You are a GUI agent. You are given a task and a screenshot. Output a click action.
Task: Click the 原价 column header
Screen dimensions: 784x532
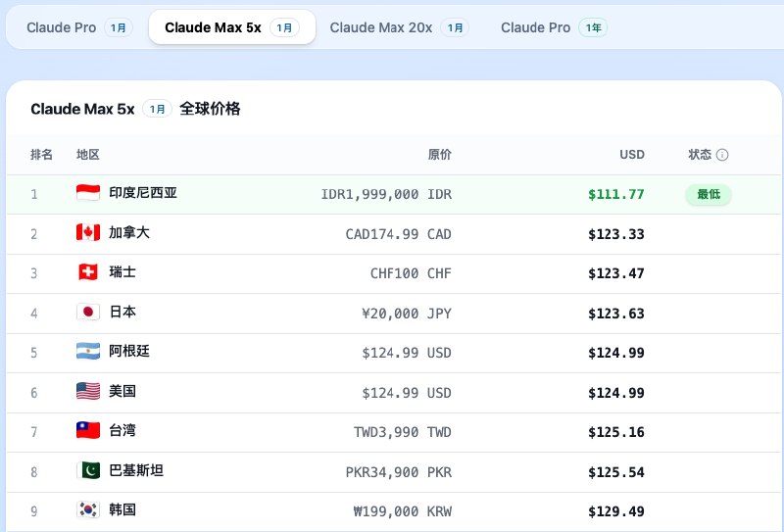coord(439,155)
